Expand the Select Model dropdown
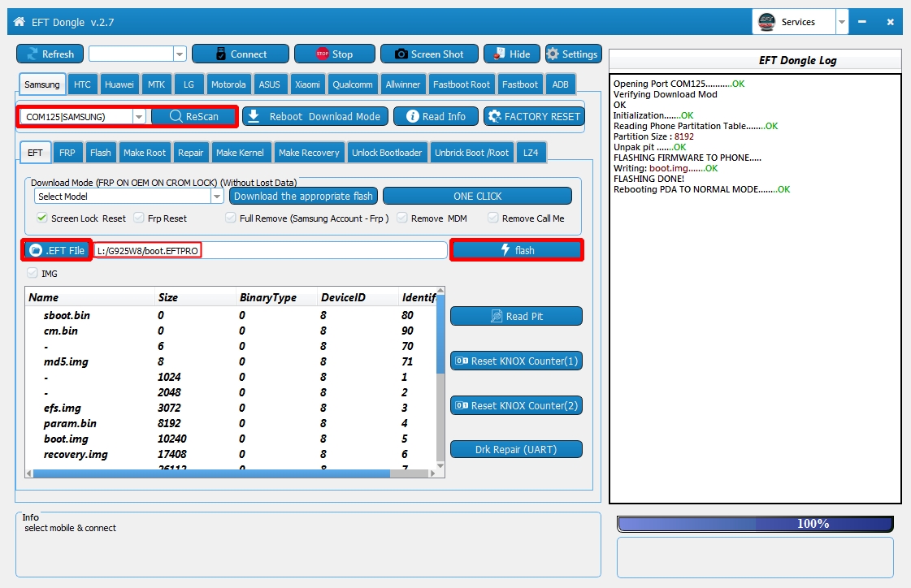This screenshot has height=588, width=911. (217, 197)
